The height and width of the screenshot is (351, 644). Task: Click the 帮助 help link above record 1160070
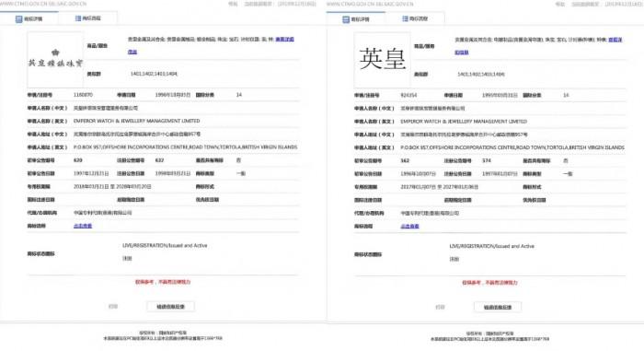click(233, 4)
